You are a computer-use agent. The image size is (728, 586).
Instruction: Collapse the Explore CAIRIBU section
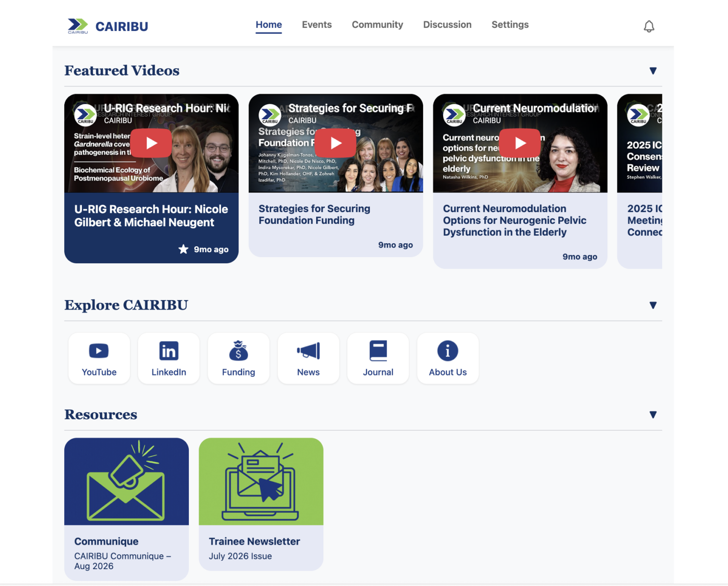pos(653,305)
